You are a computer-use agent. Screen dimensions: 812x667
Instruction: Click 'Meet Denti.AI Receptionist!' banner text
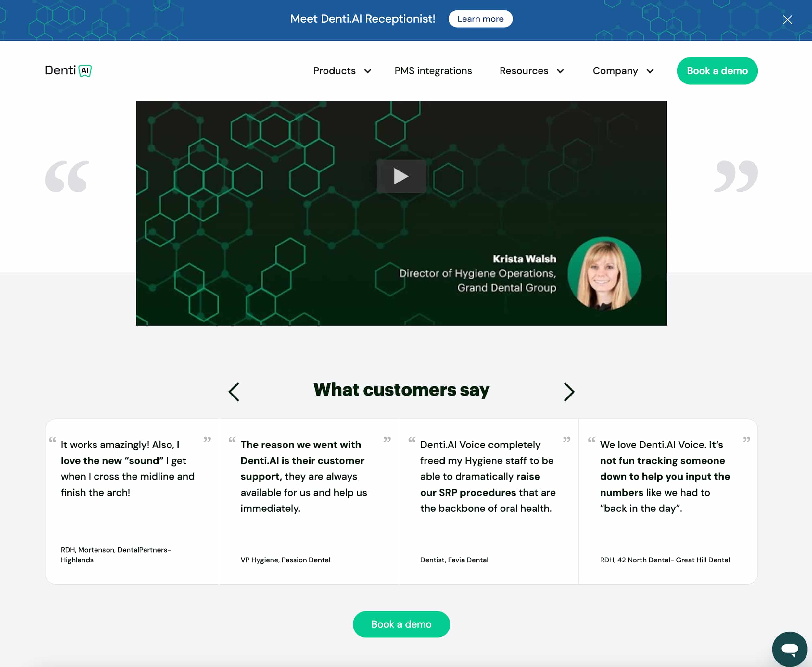click(362, 19)
